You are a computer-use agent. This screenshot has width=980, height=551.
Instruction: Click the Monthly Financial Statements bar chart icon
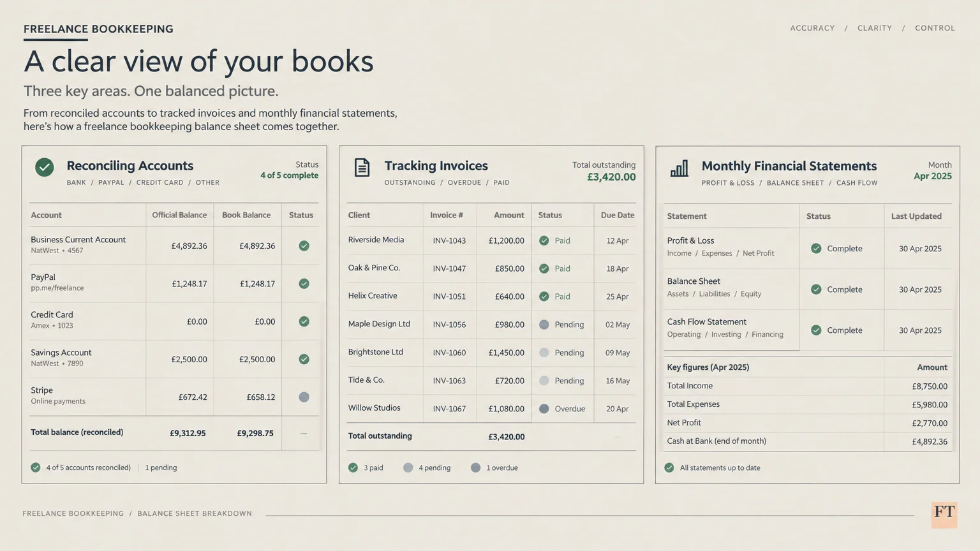679,168
